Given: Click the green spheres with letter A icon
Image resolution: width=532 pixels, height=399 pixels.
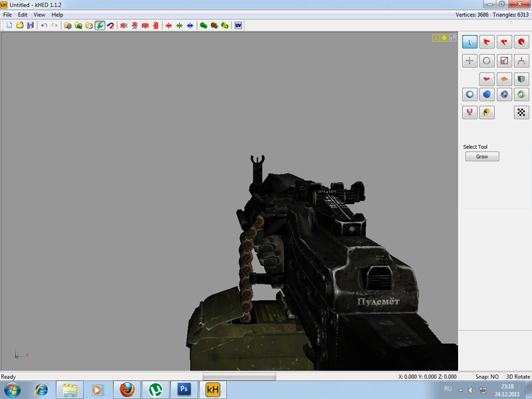Looking at the screenshot, I should (225, 25).
